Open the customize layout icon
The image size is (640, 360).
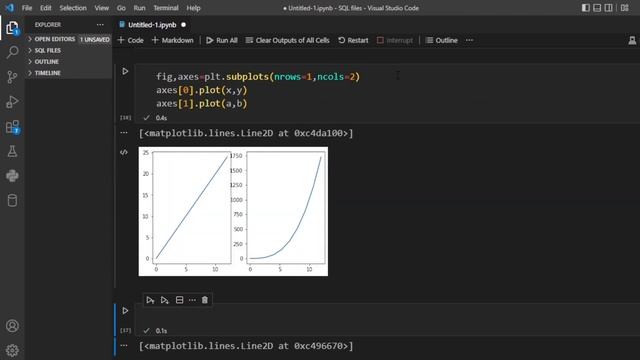[624, 8]
